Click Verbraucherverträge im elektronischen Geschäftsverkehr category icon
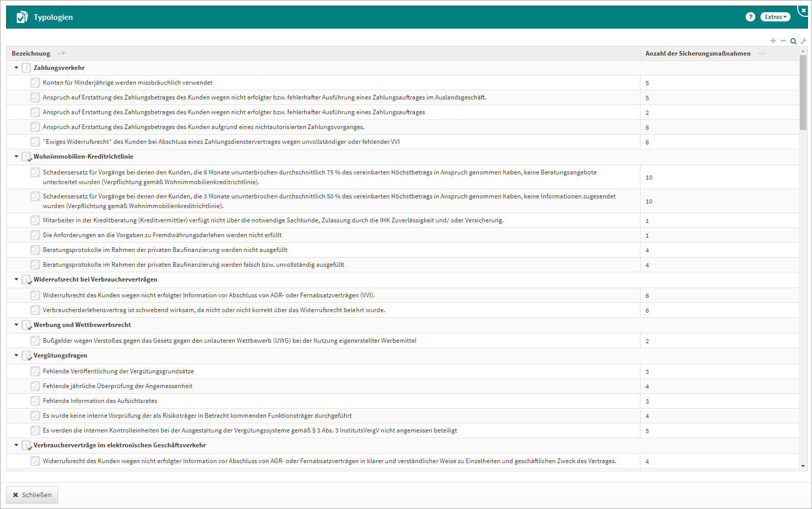The height and width of the screenshot is (509, 812). [x=27, y=445]
